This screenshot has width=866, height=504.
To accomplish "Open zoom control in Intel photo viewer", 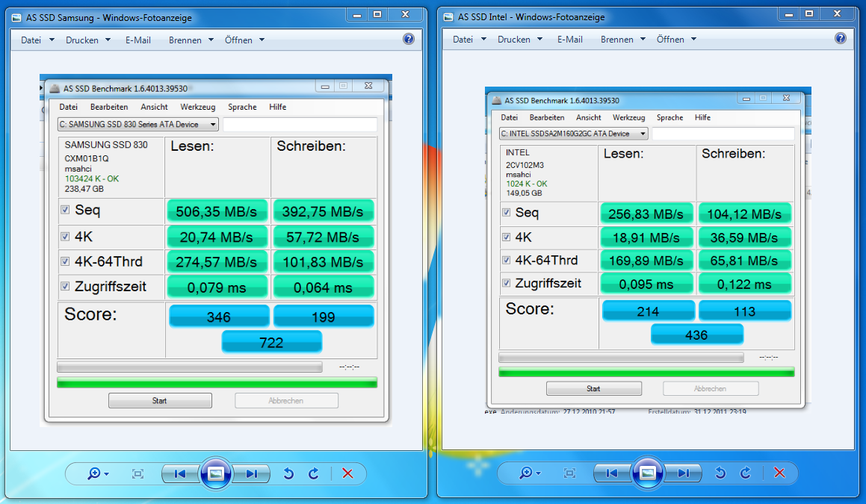I will [x=530, y=473].
